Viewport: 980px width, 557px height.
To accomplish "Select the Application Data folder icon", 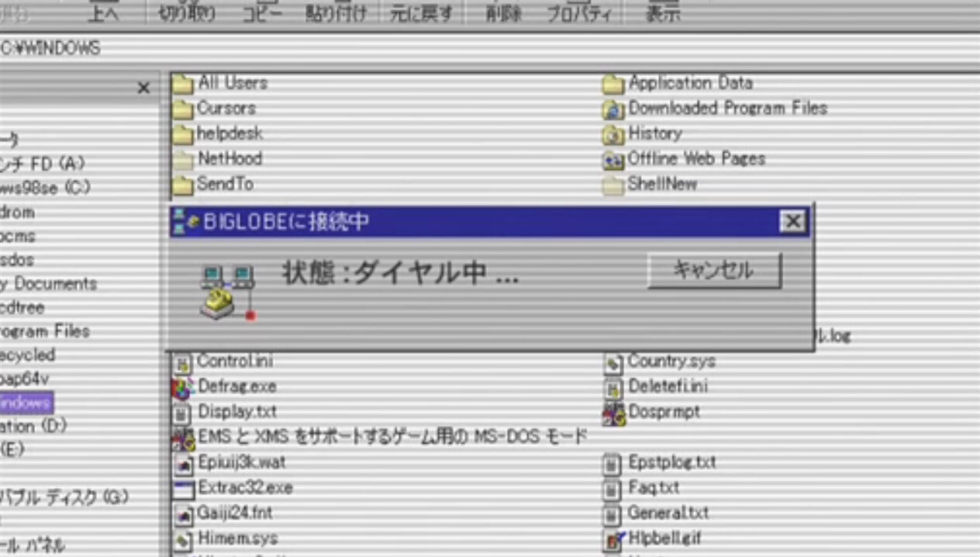I will coord(613,84).
